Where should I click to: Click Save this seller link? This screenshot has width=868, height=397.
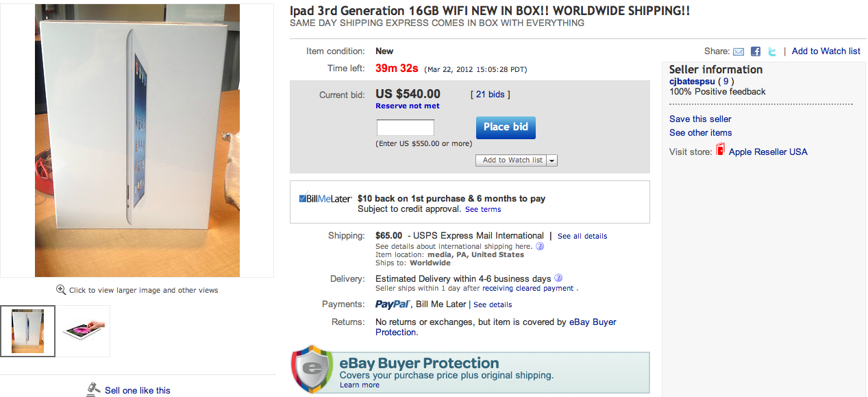click(x=700, y=119)
